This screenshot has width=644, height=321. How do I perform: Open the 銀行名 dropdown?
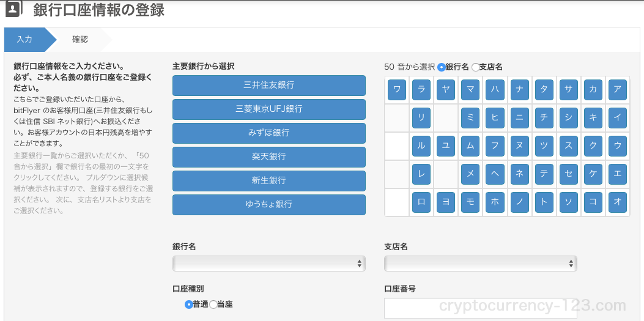[269, 264]
